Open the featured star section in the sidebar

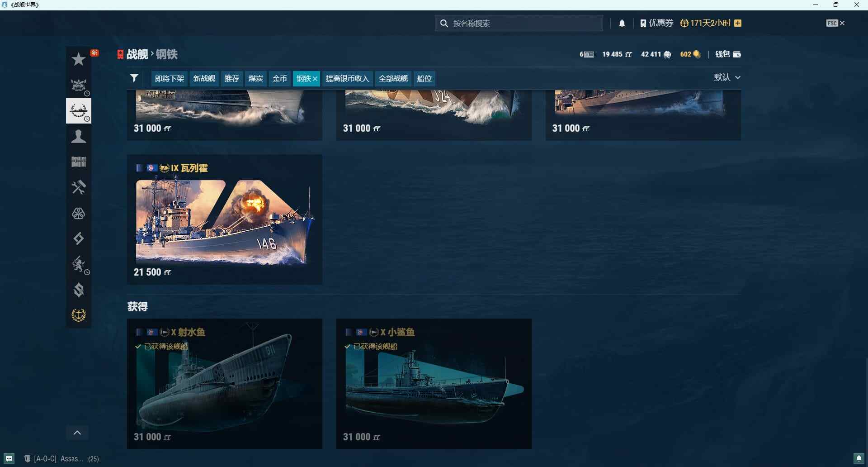click(x=79, y=59)
